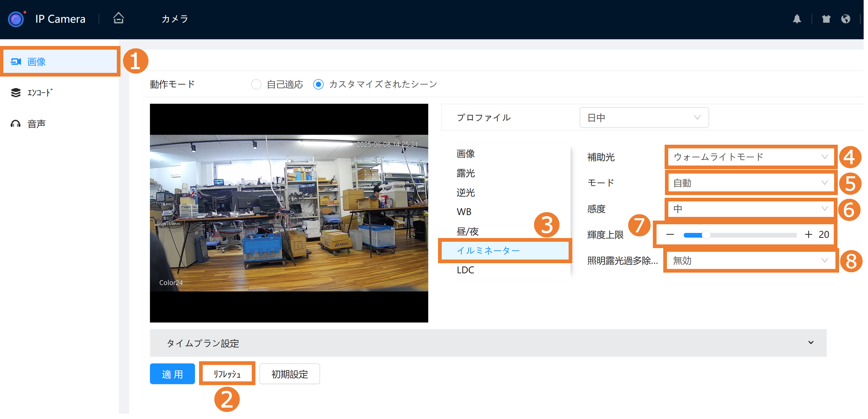This screenshot has height=419, width=868.
Task: Decrease brightness limit with minus icon
Action: click(670, 235)
